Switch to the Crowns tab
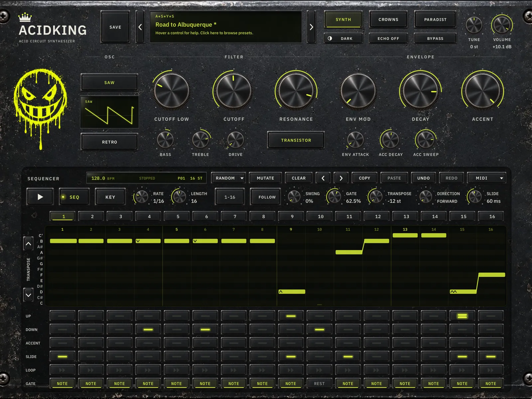The height and width of the screenshot is (399, 532). coord(388,20)
